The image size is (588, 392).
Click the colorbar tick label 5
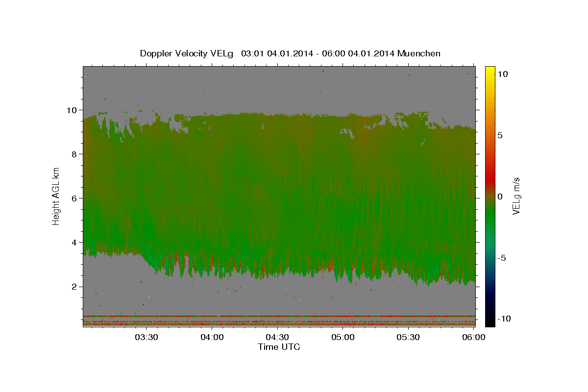click(501, 135)
